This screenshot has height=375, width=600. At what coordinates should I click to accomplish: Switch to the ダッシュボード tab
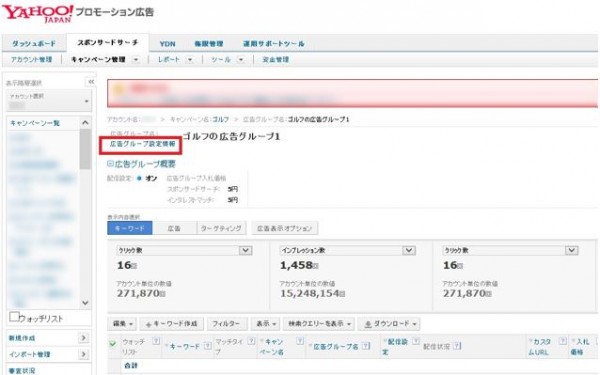(34, 44)
